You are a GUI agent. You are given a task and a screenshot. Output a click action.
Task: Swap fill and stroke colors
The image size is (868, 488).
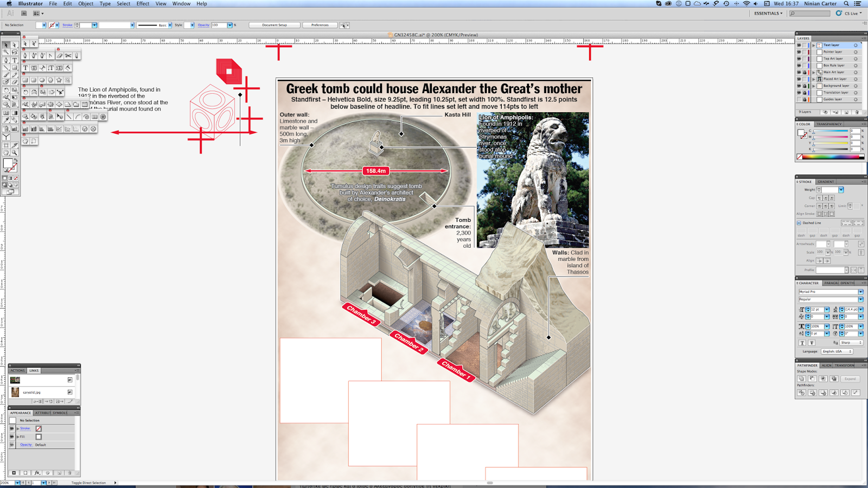pyautogui.click(x=16, y=160)
